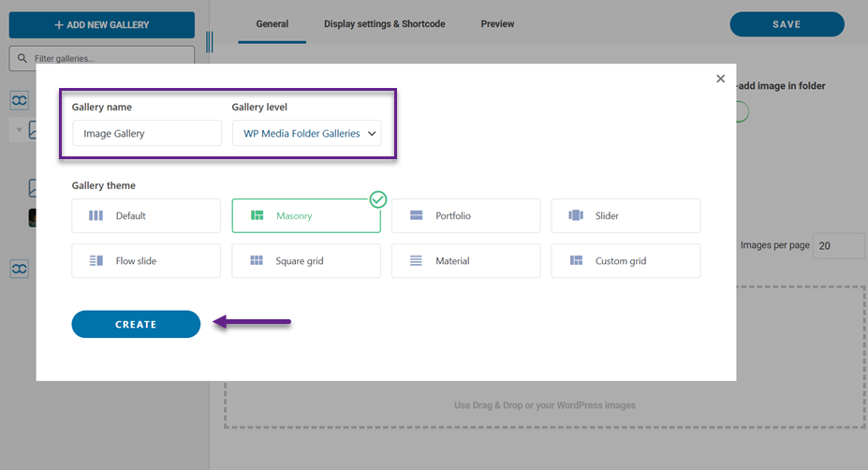This screenshot has height=470, width=868.
Task: Select the Material theme icon
Action: pos(417,261)
